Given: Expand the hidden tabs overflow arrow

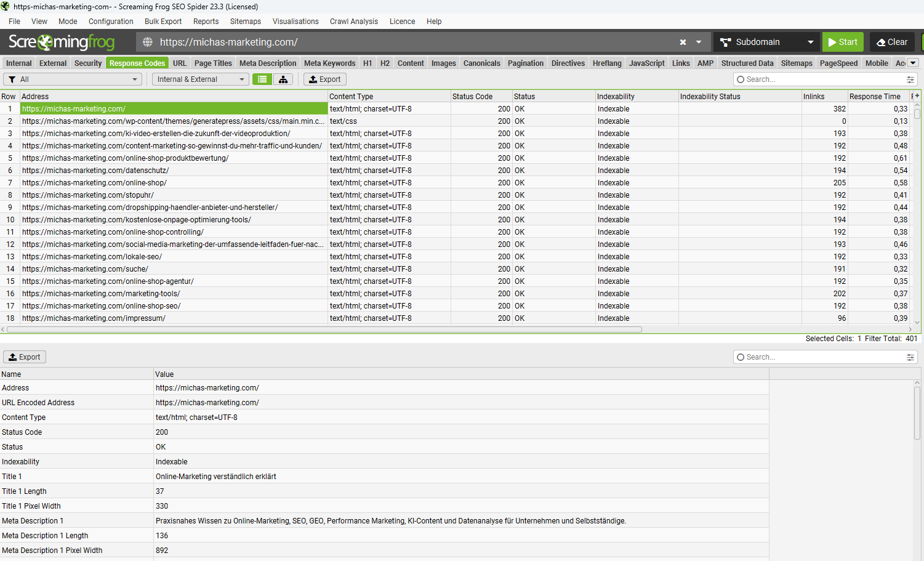Looking at the screenshot, I should click(x=914, y=63).
